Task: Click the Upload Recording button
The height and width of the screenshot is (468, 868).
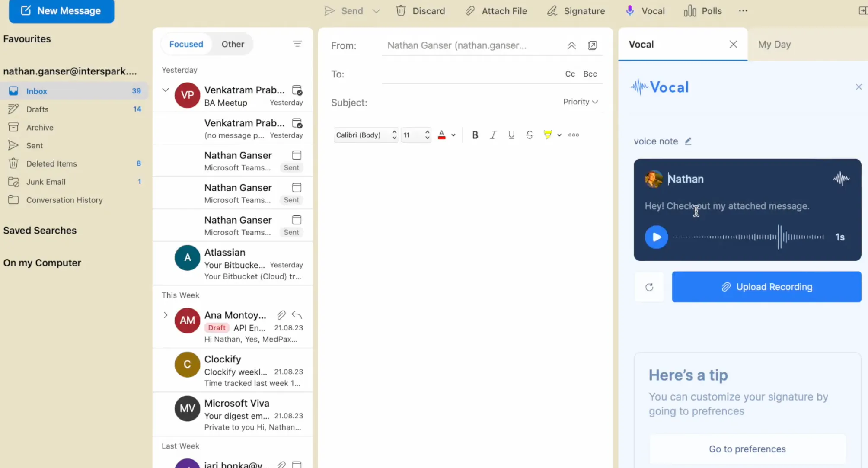Action: click(x=766, y=287)
